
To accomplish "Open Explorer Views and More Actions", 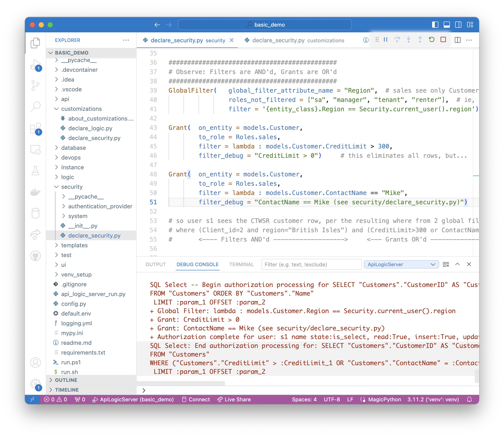I will point(126,40).
